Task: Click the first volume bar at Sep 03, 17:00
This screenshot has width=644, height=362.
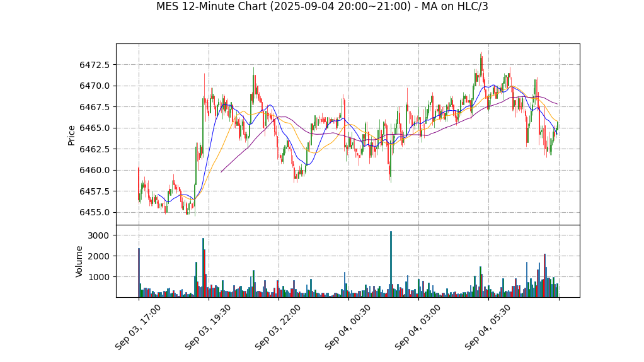Action: [x=139, y=273]
